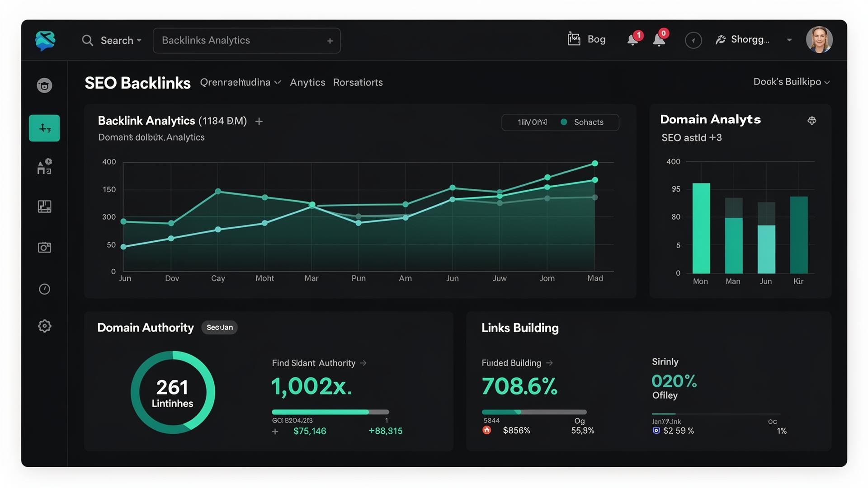Click the progress bar under 708.6%
Viewport: 868px width, 488px height.
(534, 412)
